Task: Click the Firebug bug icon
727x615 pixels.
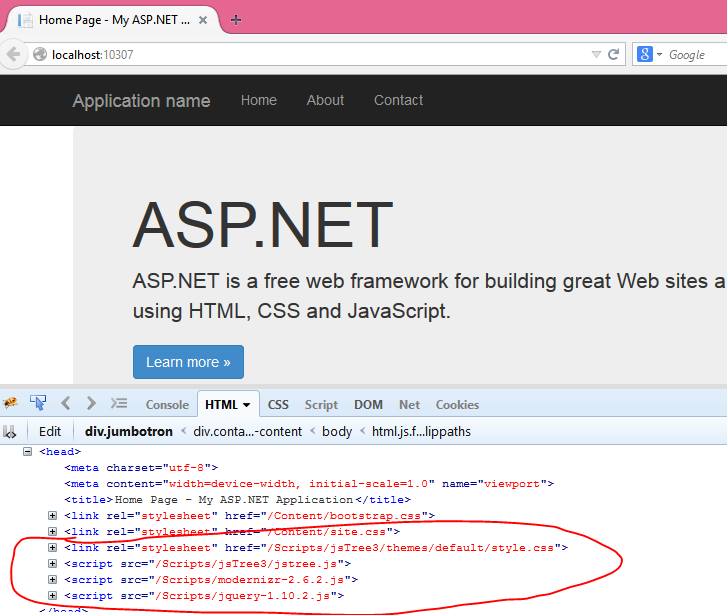Action: [11, 403]
